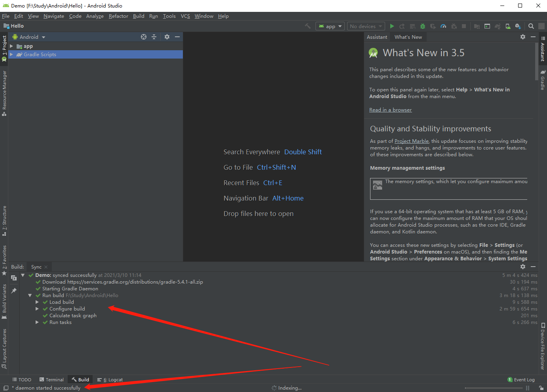Open the Event Log button
This screenshot has height=392, width=547.
(521, 380)
